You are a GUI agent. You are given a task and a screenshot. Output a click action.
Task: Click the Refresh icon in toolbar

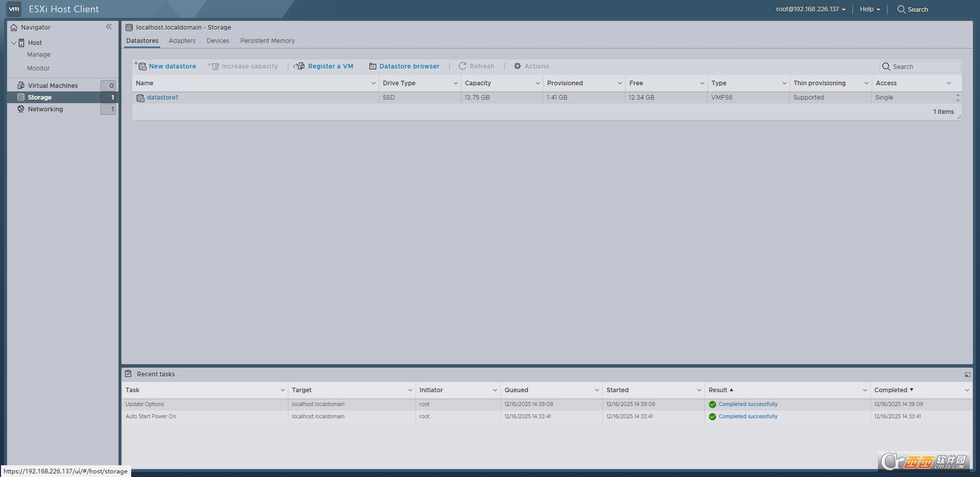coord(462,66)
